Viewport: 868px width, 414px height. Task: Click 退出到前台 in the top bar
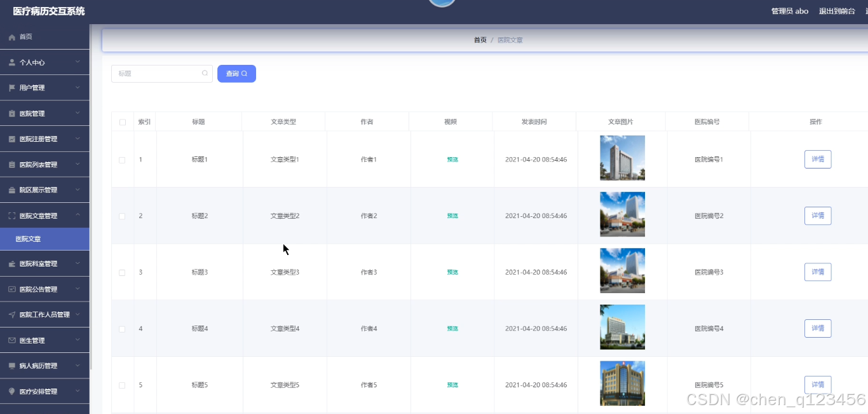tap(837, 11)
